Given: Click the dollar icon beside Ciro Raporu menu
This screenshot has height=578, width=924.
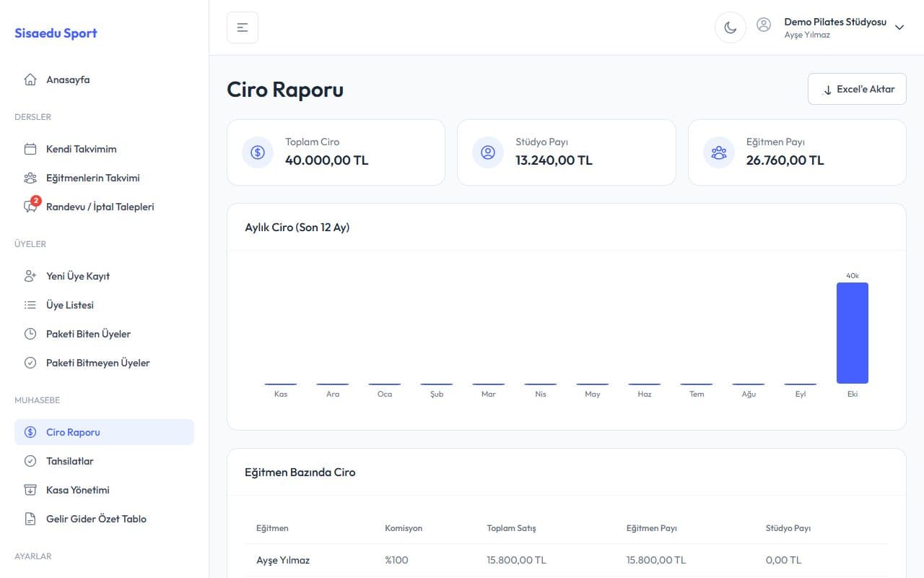Looking at the screenshot, I should 30,432.
